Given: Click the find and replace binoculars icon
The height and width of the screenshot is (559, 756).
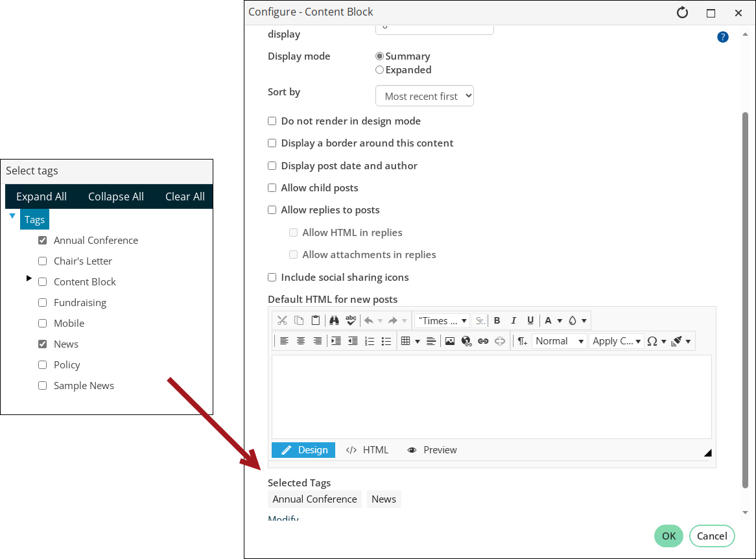Looking at the screenshot, I should (334, 321).
